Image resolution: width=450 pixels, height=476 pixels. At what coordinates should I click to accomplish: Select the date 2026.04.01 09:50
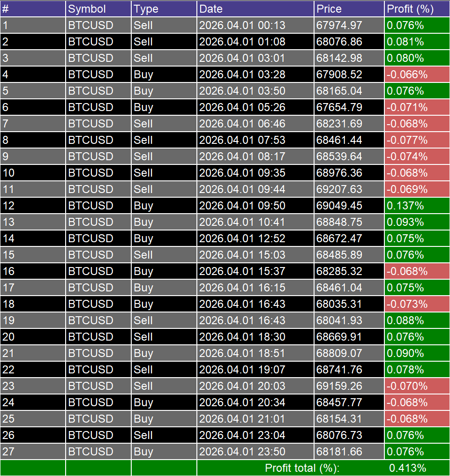pos(255,206)
